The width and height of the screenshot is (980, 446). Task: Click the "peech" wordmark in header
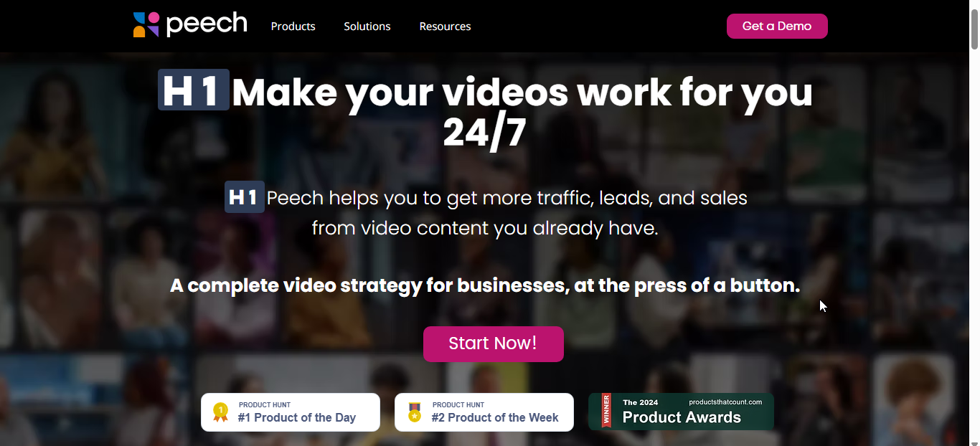click(x=207, y=24)
